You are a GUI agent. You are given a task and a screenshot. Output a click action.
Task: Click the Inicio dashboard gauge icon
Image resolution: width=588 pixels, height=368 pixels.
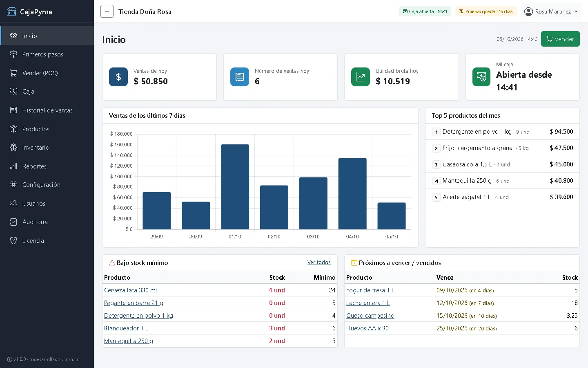[x=13, y=36]
